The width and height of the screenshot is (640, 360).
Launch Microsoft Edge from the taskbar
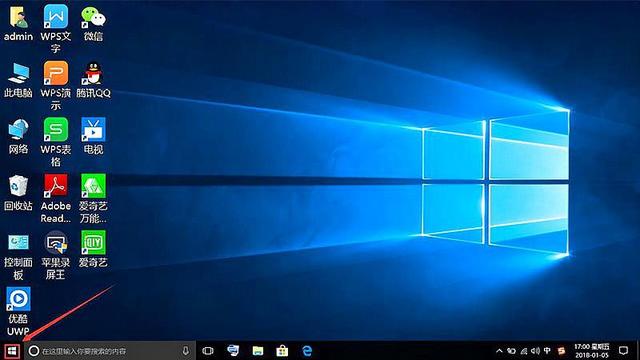point(307,351)
